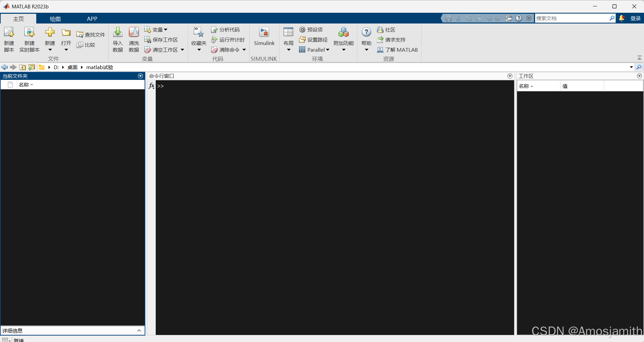Viewport: 644px width, 342px height.
Task: Click the matlab试验 path segment
Action: click(100, 67)
